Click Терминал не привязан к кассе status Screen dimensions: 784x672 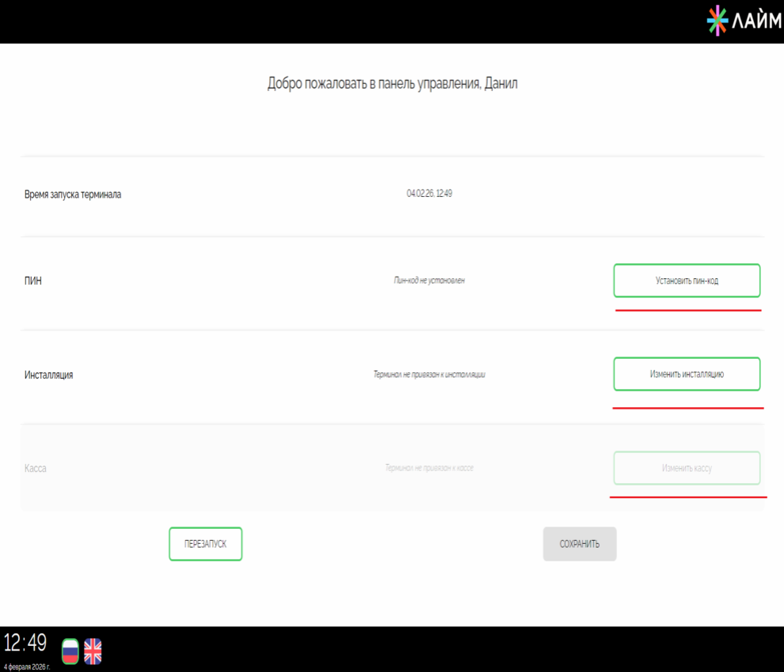(x=429, y=468)
